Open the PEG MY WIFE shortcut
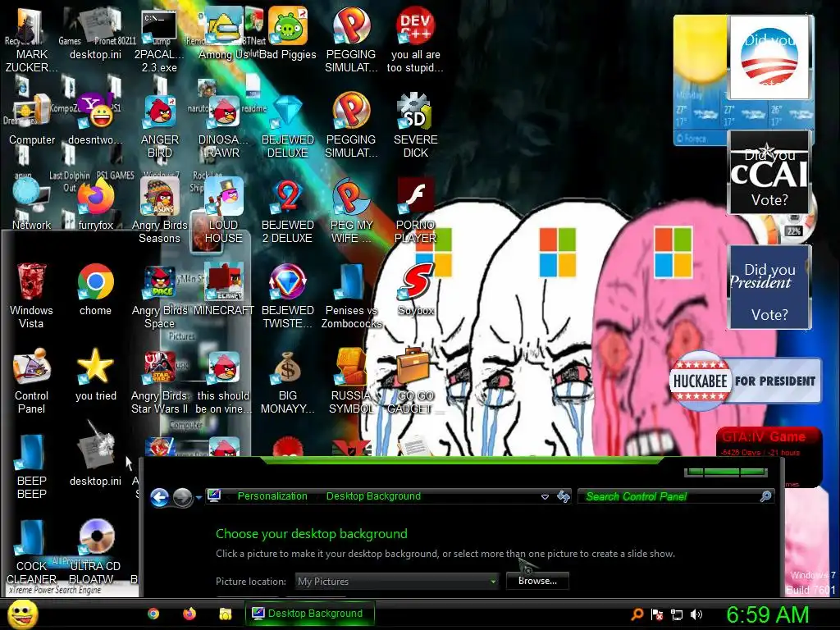Viewport: 840px width, 630px height. (351, 211)
